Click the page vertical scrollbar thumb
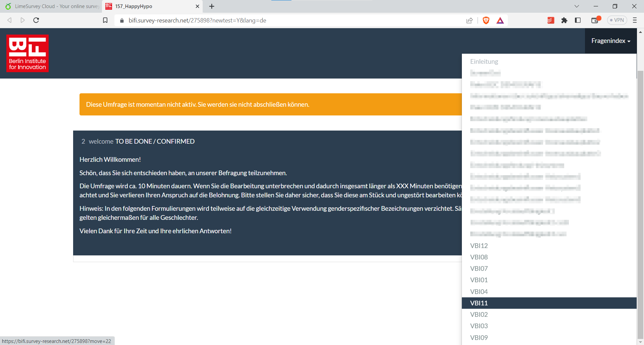Screen dimensions: 644x345 pos(641,204)
